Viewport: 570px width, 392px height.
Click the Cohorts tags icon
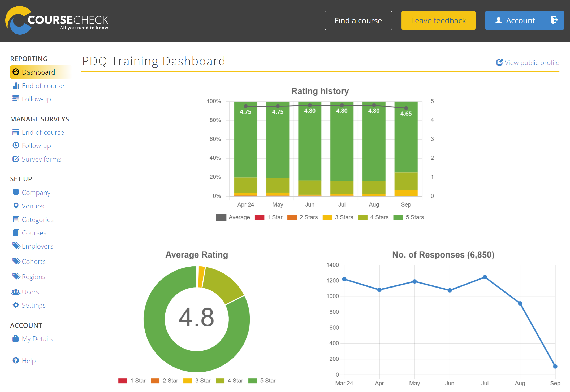click(x=16, y=261)
